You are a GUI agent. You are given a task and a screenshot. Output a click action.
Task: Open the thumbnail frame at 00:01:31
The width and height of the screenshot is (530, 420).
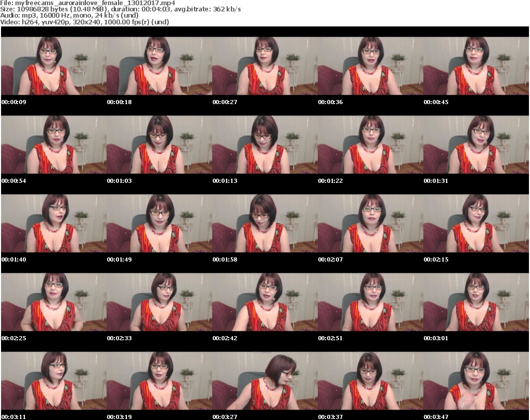point(476,144)
